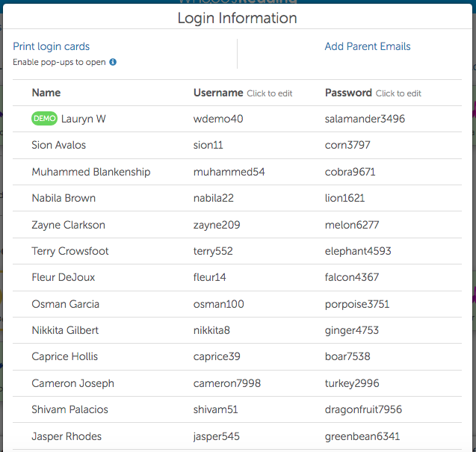
Task: Click the green DEMO badge
Action: (44, 119)
